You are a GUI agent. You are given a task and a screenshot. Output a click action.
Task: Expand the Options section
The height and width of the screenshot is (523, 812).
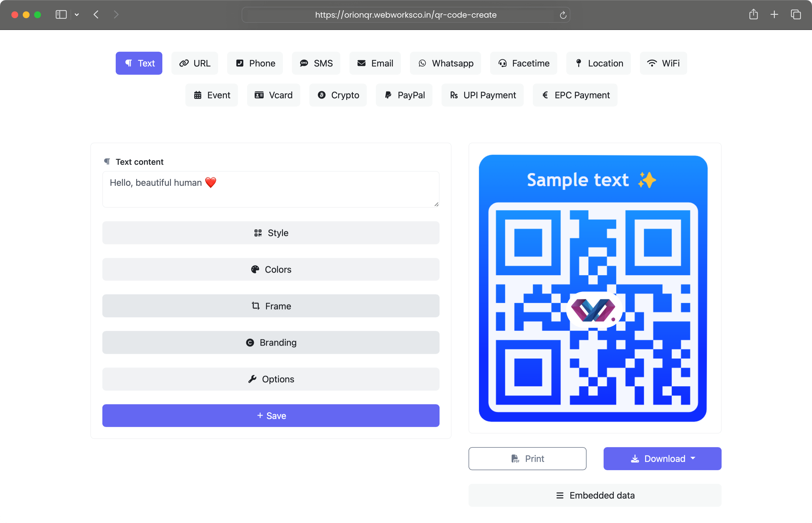pyautogui.click(x=271, y=379)
